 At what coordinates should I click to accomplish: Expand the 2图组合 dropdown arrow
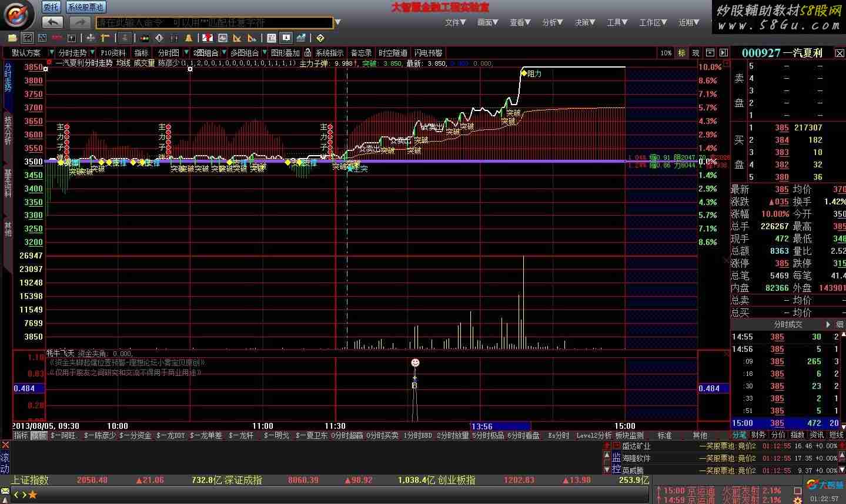point(224,53)
